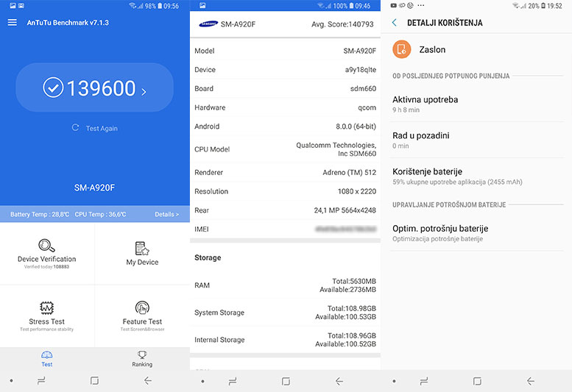The width and height of the screenshot is (572, 392).
Task: Tap recent apps icon on device info screen
Action: coord(233,382)
